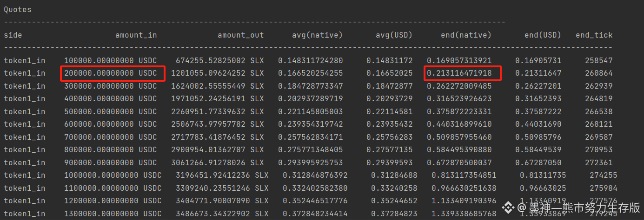Click the "end(USD)" column header
The height and width of the screenshot is (220, 644).
coord(543,35)
